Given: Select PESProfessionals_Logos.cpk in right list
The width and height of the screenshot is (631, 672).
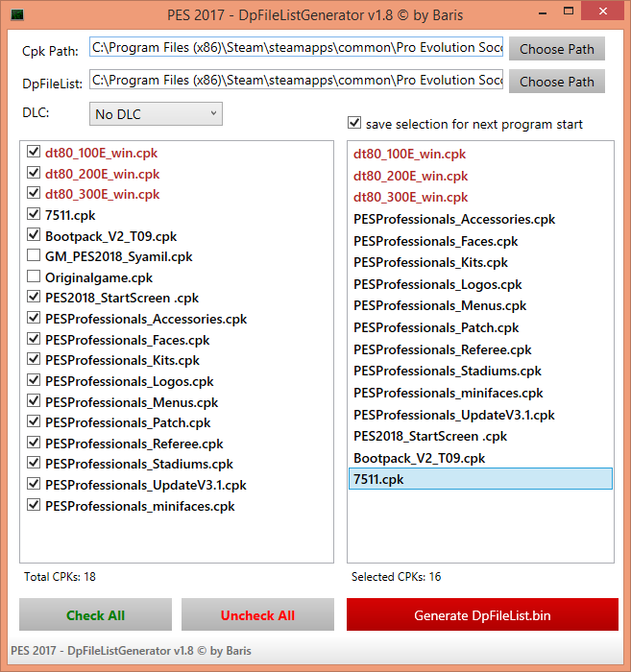Looking at the screenshot, I should pos(480,284).
